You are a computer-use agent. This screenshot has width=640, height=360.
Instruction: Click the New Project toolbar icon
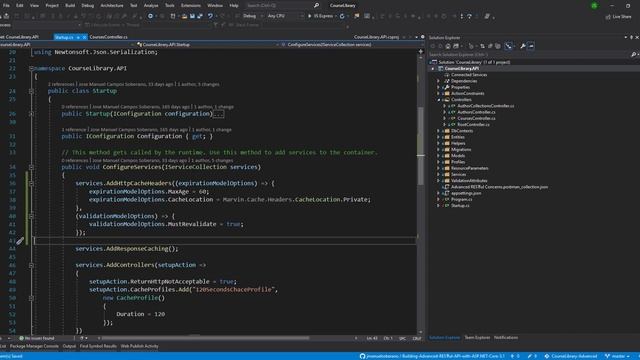click(173, 16)
